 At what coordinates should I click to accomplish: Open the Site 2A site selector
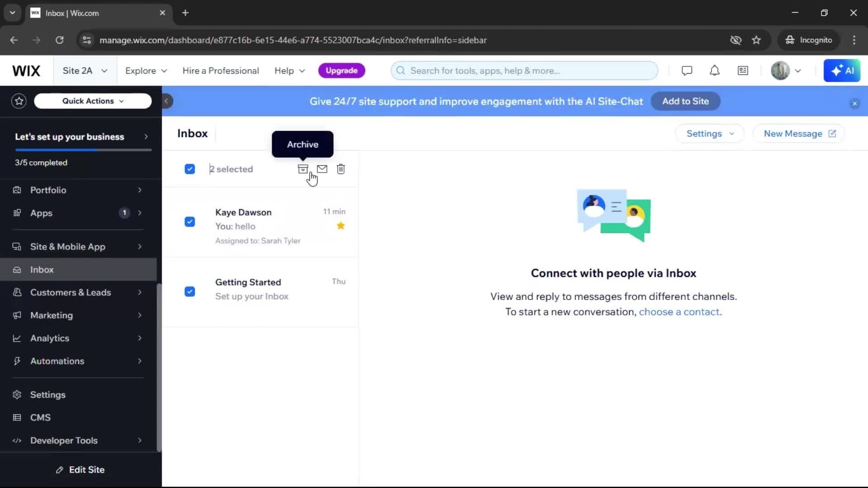point(85,70)
